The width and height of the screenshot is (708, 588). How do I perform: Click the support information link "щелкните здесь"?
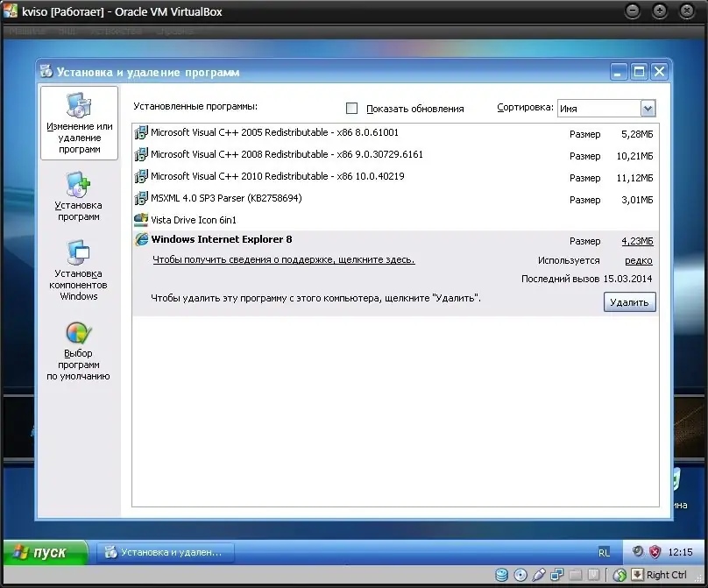point(377,260)
